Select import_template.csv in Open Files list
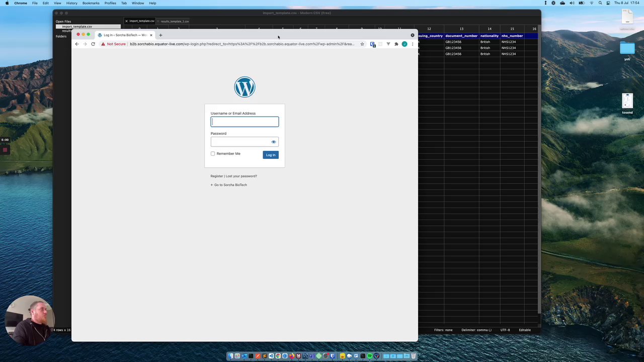 77,27
